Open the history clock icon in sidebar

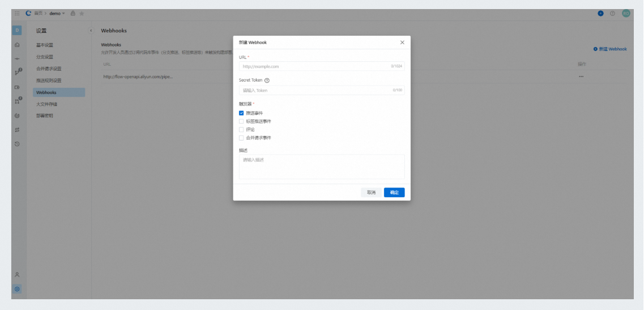[x=17, y=144]
